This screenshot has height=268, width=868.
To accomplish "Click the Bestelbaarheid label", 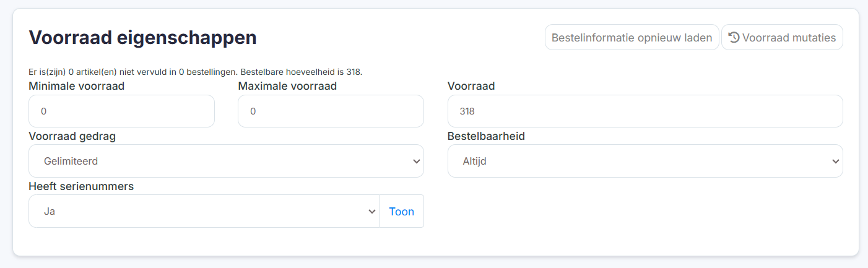I will (x=486, y=136).
